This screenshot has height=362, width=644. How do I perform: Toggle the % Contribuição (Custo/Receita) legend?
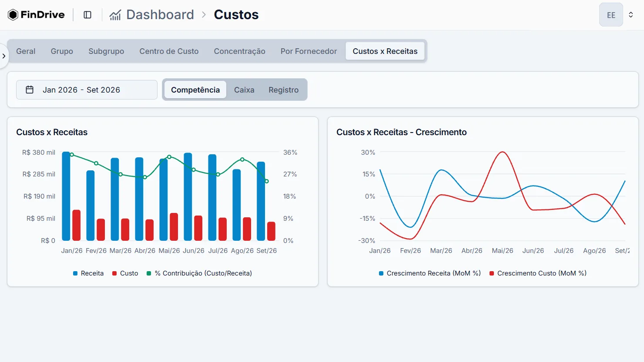click(x=199, y=273)
